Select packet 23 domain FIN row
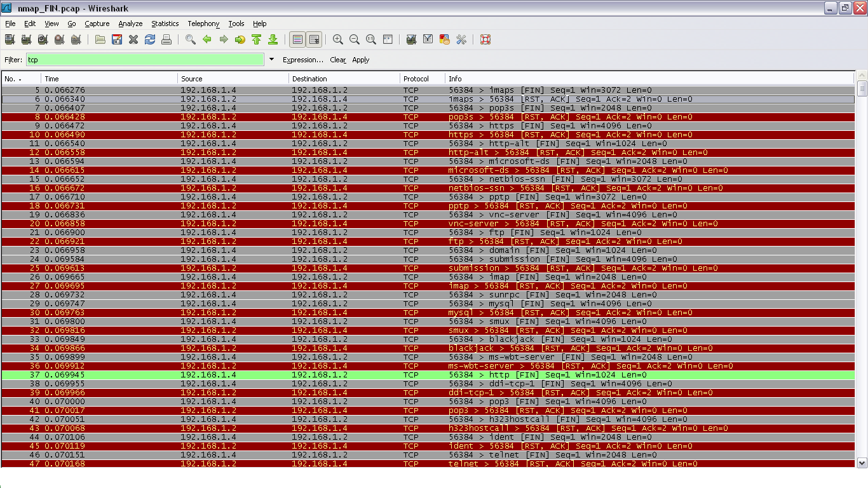 (428, 250)
